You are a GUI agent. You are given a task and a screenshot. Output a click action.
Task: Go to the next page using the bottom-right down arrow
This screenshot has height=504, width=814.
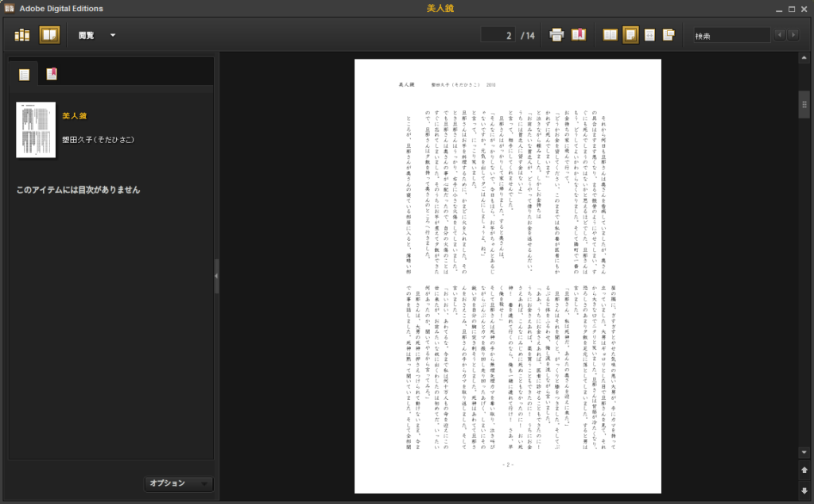coord(804,490)
